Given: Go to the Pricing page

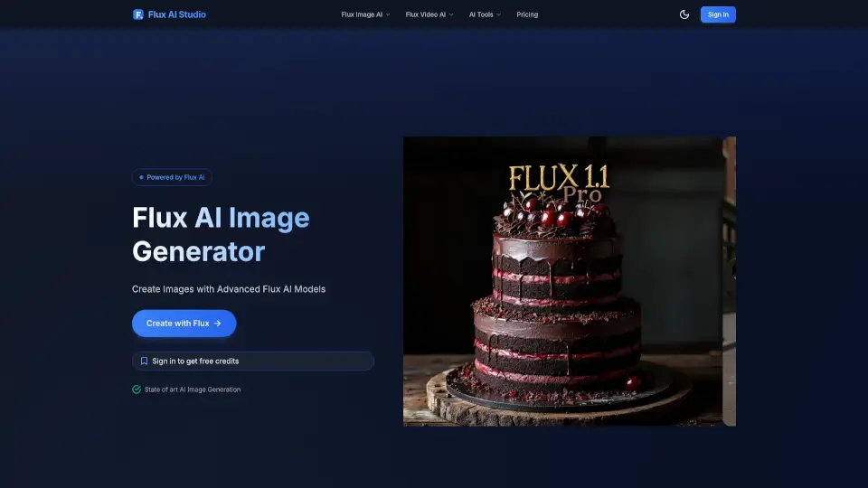Looking at the screenshot, I should click(527, 14).
